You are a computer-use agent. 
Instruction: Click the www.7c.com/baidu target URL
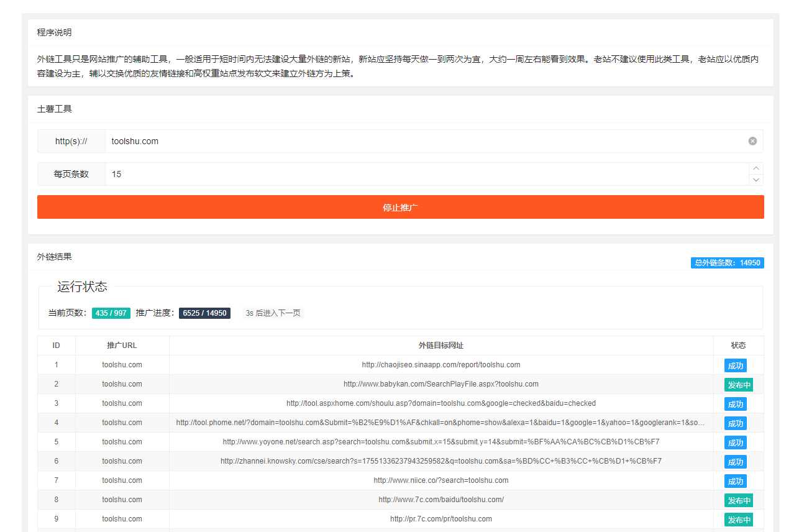tap(441, 500)
